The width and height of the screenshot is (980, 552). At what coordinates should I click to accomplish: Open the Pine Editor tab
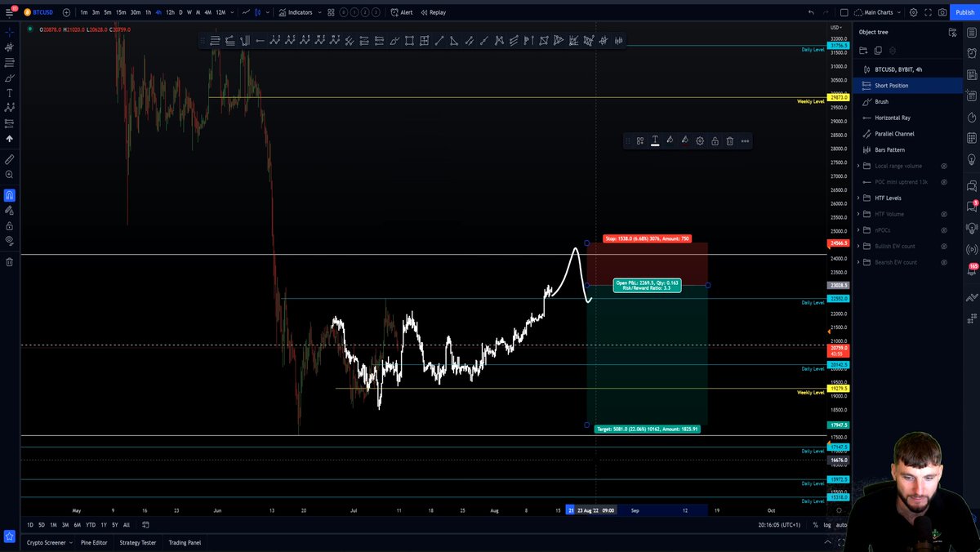[x=93, y=541]
